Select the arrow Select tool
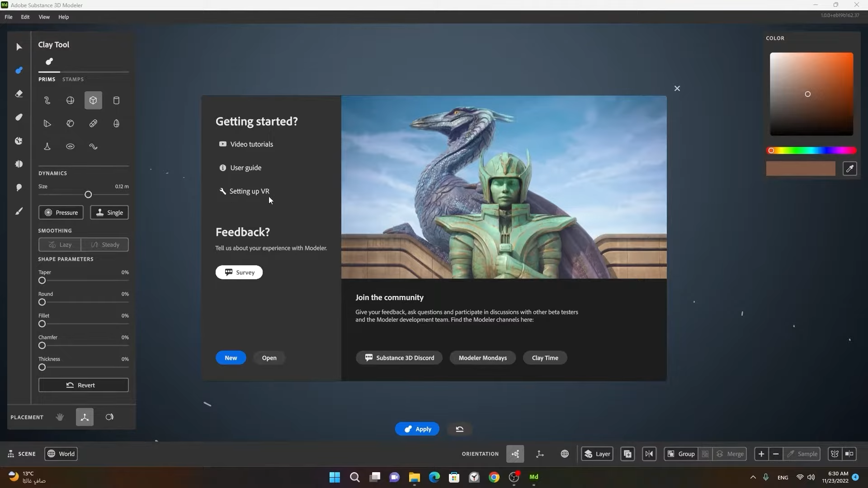868x488 pixels. [19, 47]
